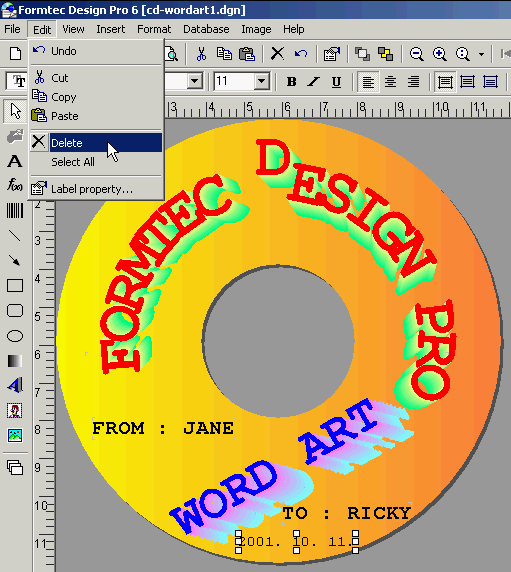Open the Insert menu
511x572 pixels.
point(111,29)
